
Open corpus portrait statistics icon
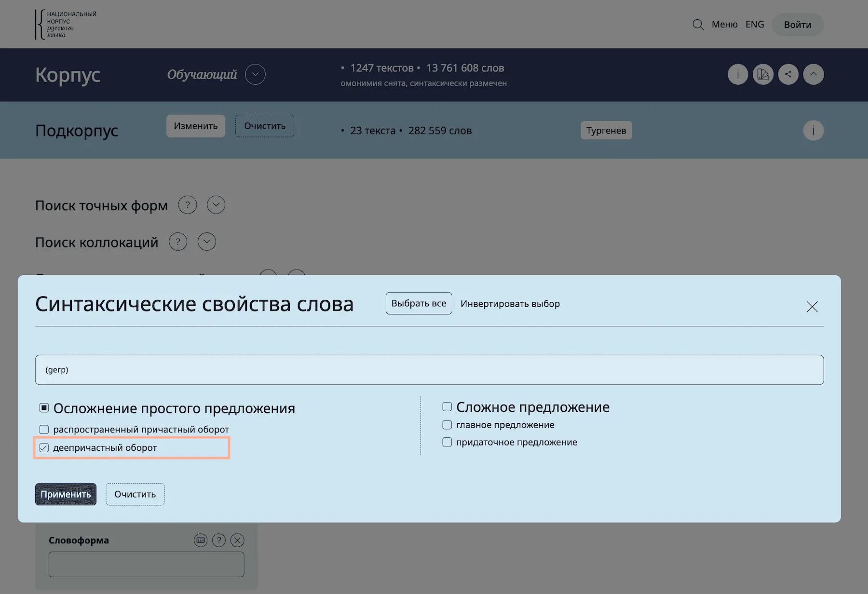tap(763, 74)
